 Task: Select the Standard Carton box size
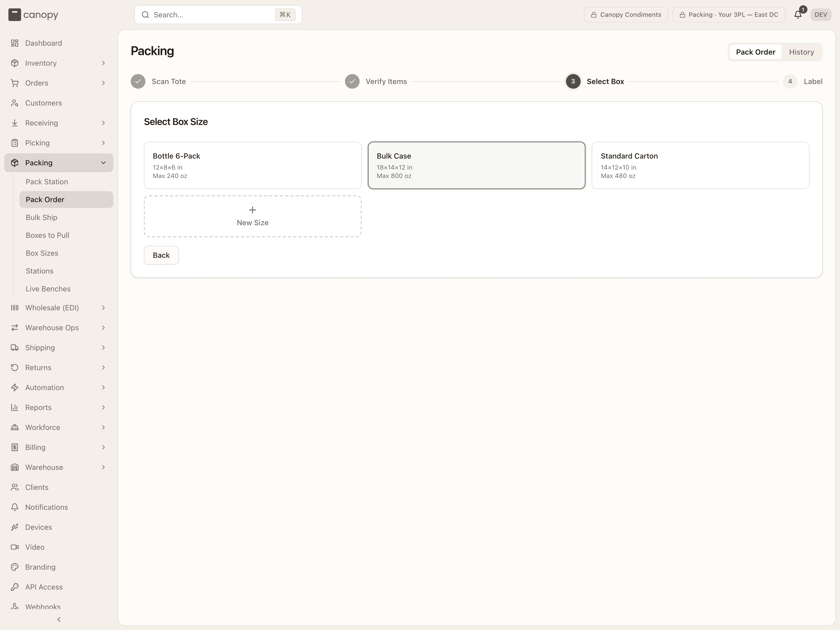click(700, 165)
